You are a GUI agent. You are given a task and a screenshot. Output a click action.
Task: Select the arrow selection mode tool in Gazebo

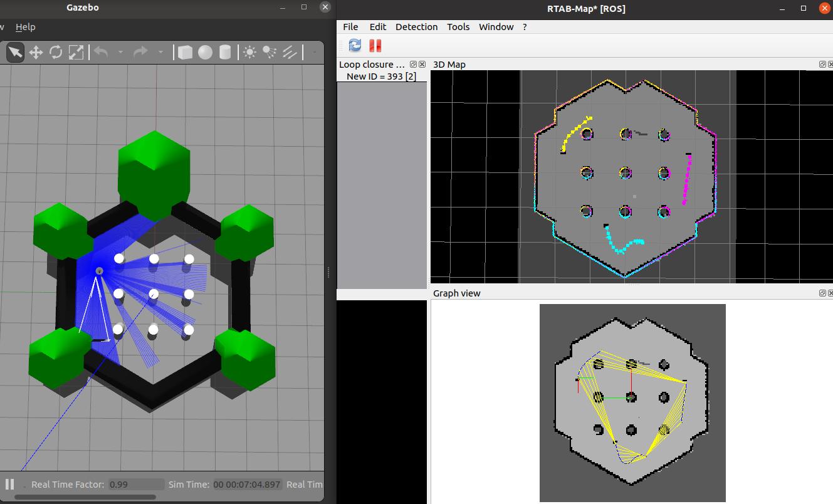(15, 52)
